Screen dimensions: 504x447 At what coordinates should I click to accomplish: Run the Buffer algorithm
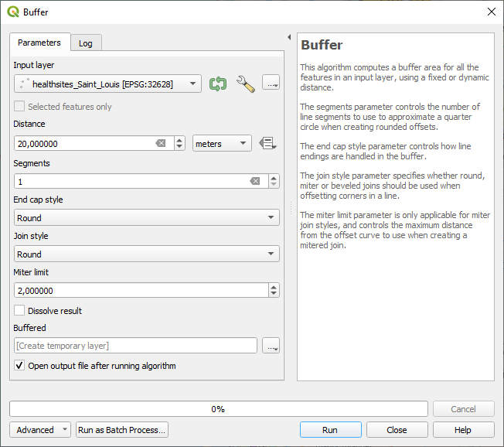click(x=330, y=430)
